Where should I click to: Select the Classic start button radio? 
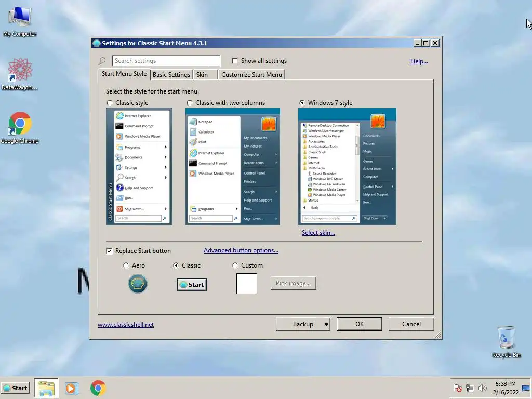176,265
